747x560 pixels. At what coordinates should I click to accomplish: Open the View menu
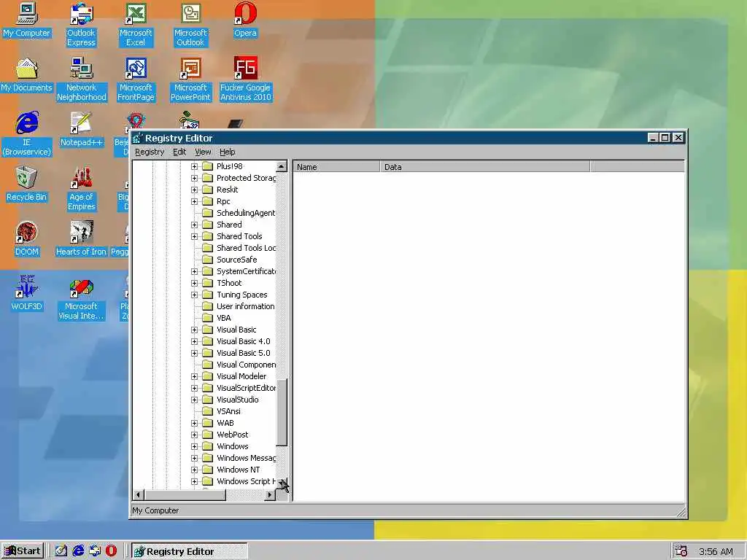(x=203, y=152)
